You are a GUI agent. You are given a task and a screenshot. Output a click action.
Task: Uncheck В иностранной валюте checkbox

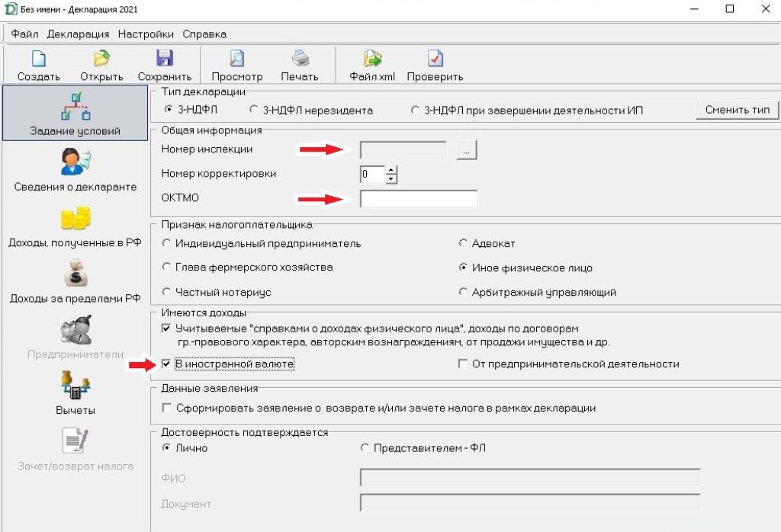[166, 364]
